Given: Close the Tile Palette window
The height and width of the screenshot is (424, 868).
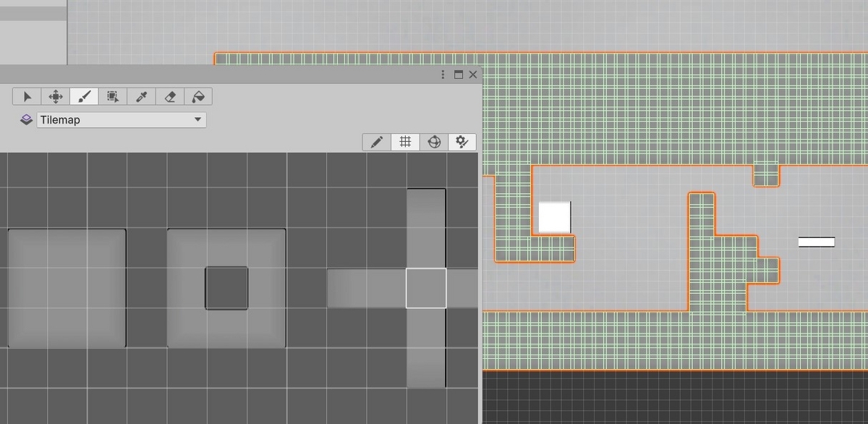Looking at the screenshot, I should (x=473, y=75).
